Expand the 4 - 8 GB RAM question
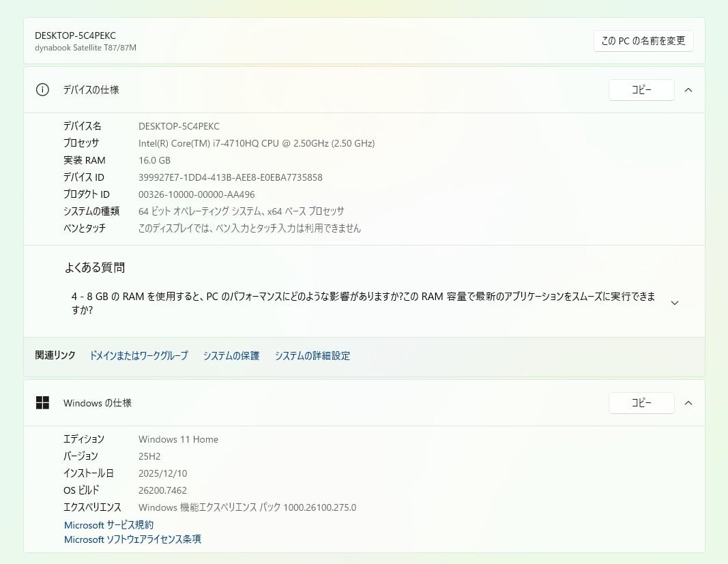The width and height of the screenshot is (728, 564). tap(675, 303)
